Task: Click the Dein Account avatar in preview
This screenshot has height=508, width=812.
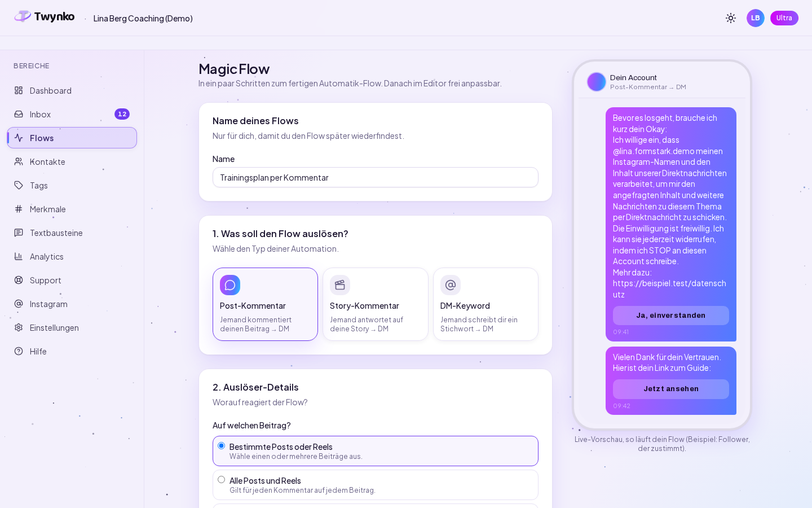Action: coord(597,82)
